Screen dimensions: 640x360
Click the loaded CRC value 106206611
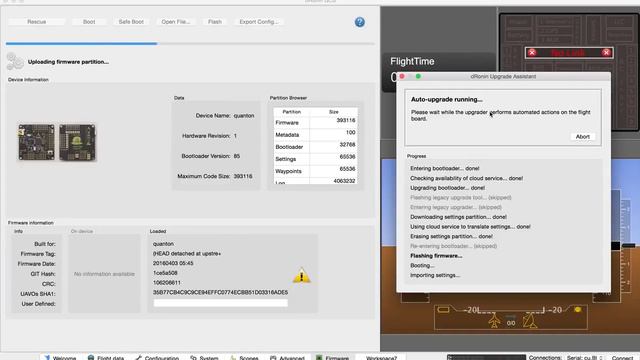pos(167,282)
